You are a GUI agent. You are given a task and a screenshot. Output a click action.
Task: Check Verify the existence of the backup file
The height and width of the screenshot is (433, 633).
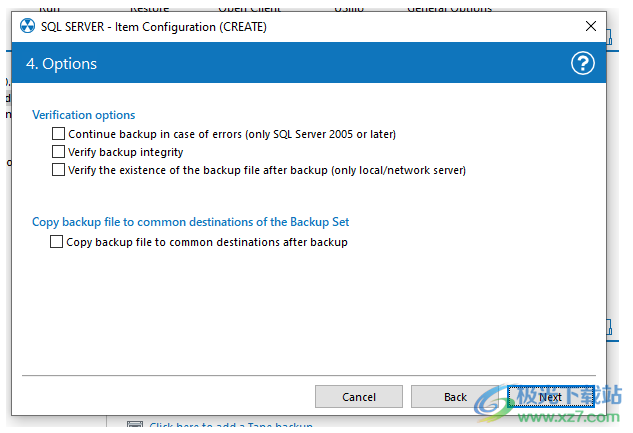[x=58, y=170]
